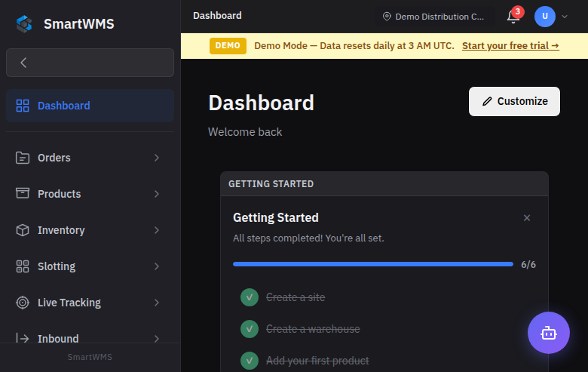Expand the Orders submenu chevron
The image size is (588, 372).
(157, 158)
